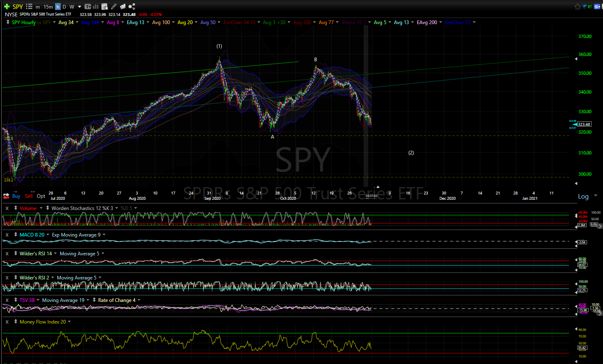Screen dimensions: 603x364
Task: Open the EAvg 200 indicator dropdown
Action: pyautogui.click(x=440, y=22)
